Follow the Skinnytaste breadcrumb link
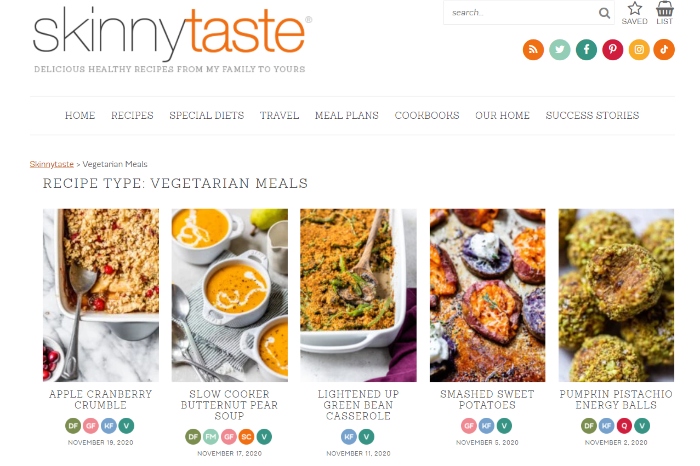 [52, 164]
